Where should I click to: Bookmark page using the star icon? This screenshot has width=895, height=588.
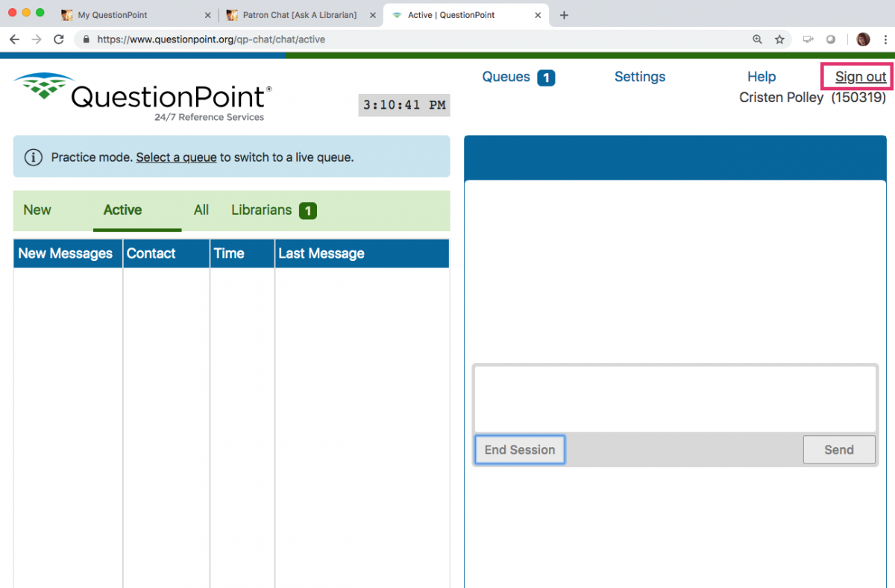click(779, 39)
